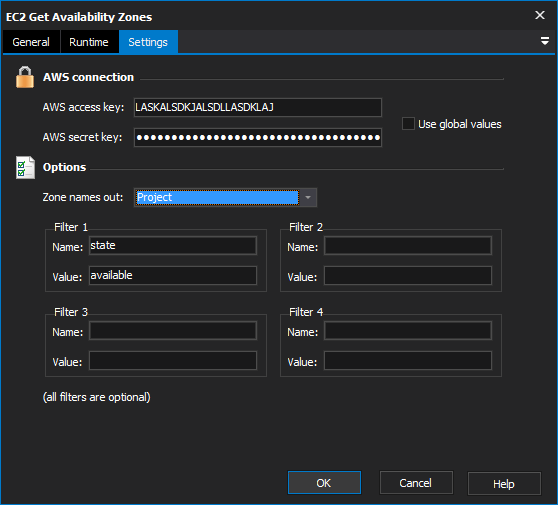Switch to the Runtime tab

(89, 42)
